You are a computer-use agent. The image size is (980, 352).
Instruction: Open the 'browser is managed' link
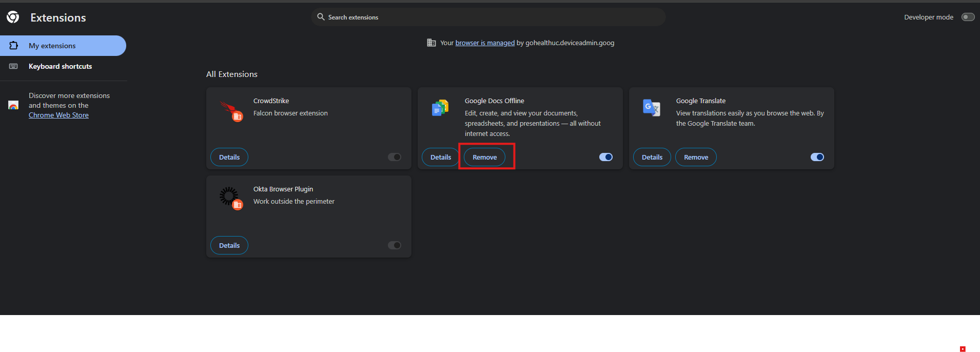coord(485,43)
